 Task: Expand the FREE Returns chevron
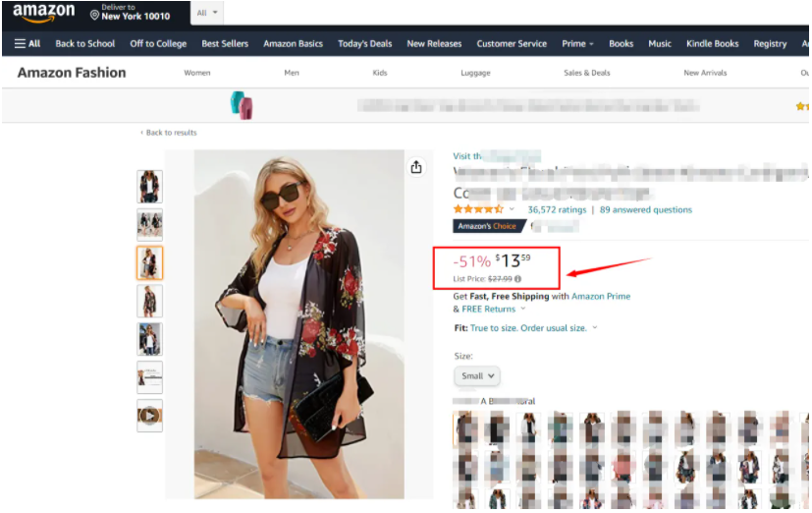coord(523,310)
